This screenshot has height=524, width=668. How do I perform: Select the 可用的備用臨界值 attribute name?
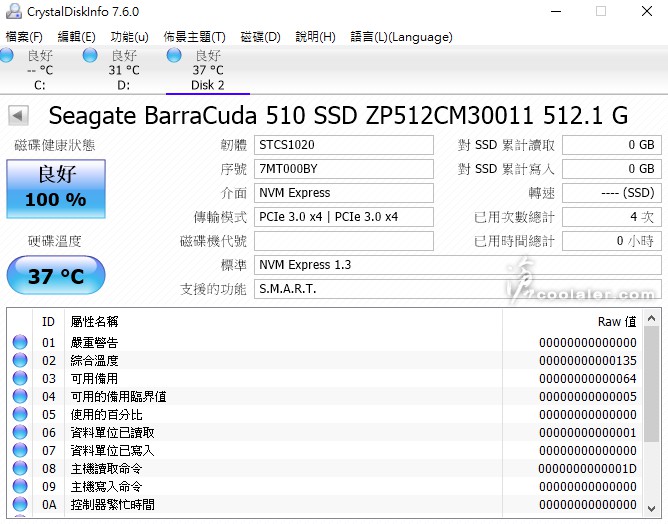(x=118, y=397)
